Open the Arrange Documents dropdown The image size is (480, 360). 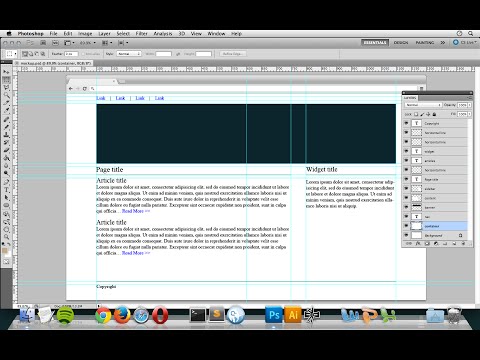coord(107,43)
